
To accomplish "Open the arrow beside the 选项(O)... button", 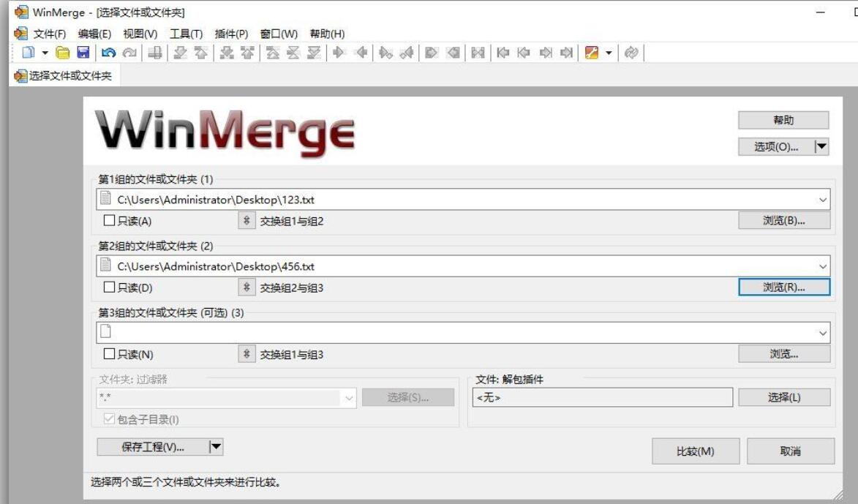I will point(821,146).
